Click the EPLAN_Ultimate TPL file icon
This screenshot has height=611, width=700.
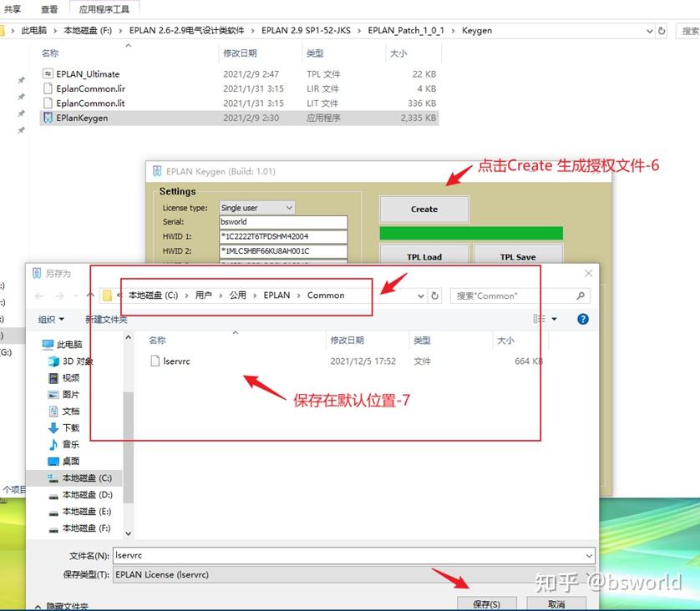pos(48,73)
